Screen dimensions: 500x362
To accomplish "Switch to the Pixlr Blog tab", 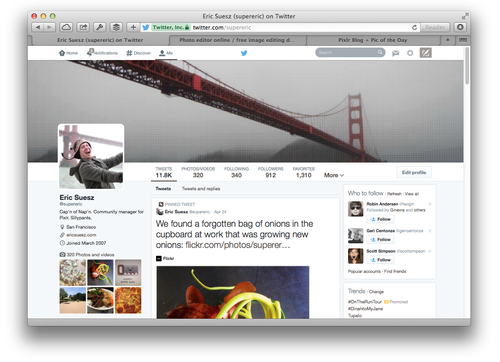I will pos(373,40).
